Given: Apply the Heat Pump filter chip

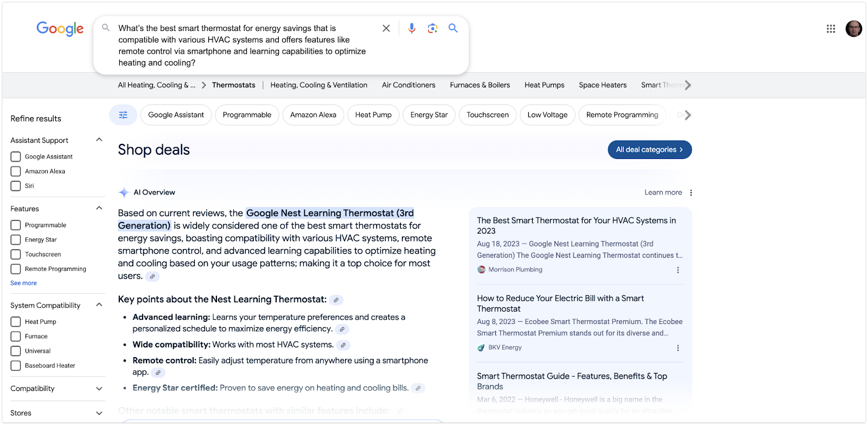Looking at the screenshot, I should pos(373,115).
